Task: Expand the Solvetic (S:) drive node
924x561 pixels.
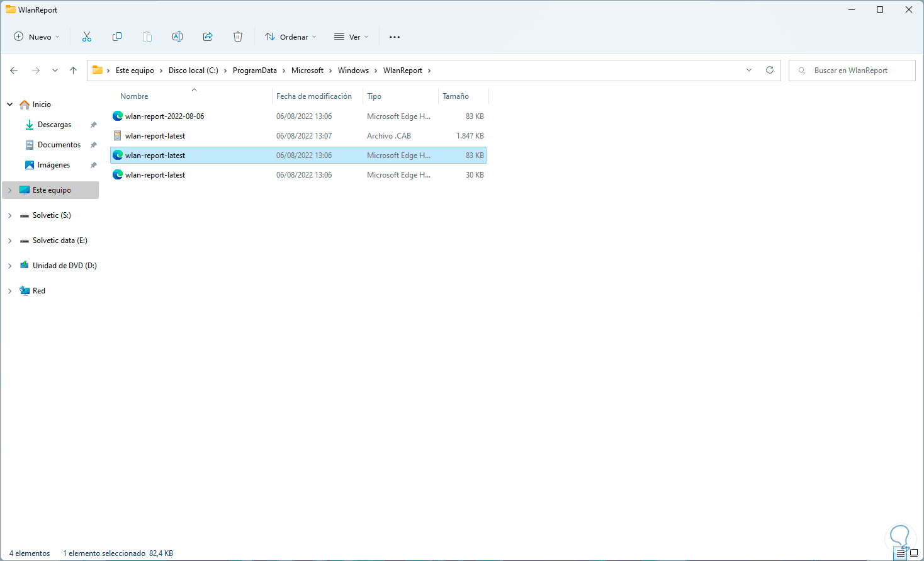Action: click(x=10, y=215)
